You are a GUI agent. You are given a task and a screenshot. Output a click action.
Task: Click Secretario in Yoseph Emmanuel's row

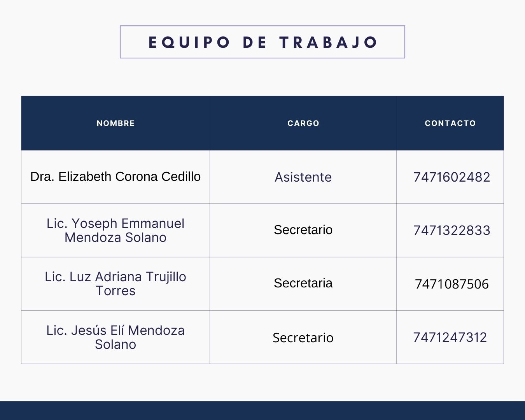pyautogui.click(x=303, y=230)
